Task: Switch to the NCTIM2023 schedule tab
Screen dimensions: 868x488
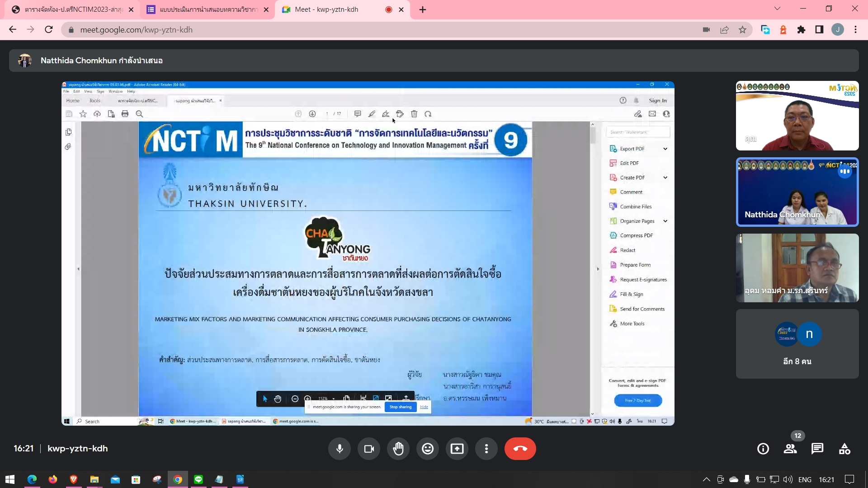Action: [72, 9]
